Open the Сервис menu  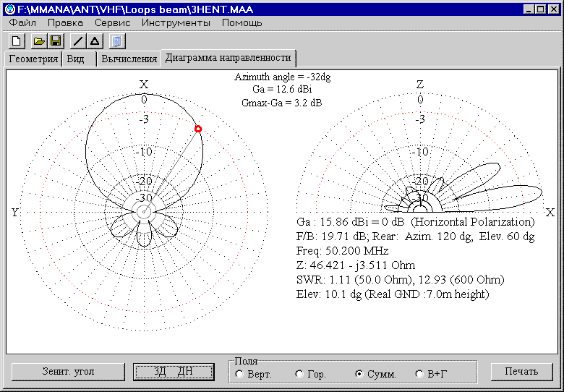(x=113, y=22)
